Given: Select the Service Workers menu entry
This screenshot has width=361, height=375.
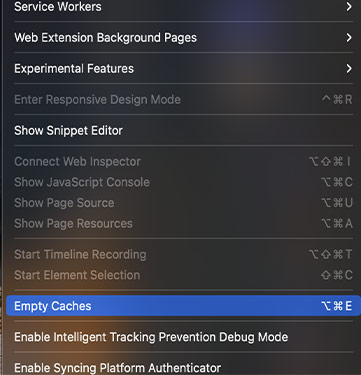Looking at the screenshot, I should tap(183, 7).
